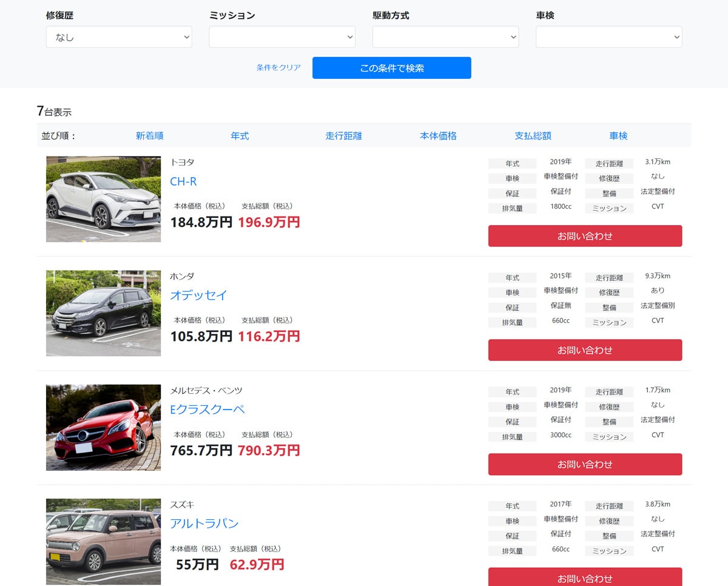This screenshot has width=728, height=586.
Task: Sort results by 支払総額
Action: (533, 136)
